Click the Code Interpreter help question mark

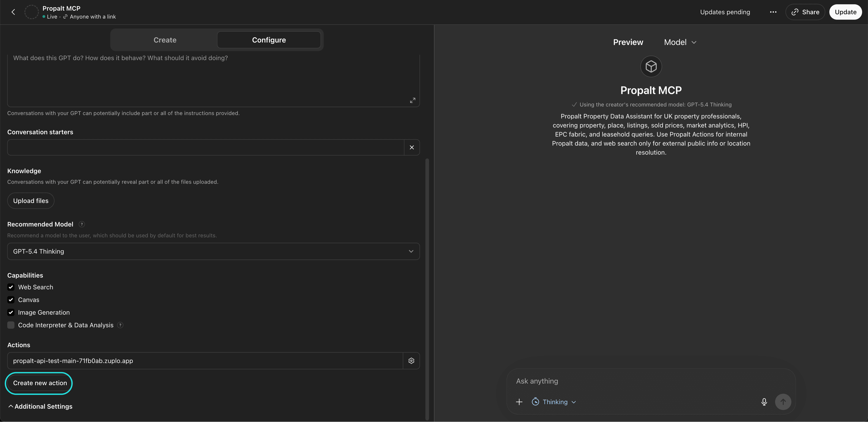click(120, 325)
